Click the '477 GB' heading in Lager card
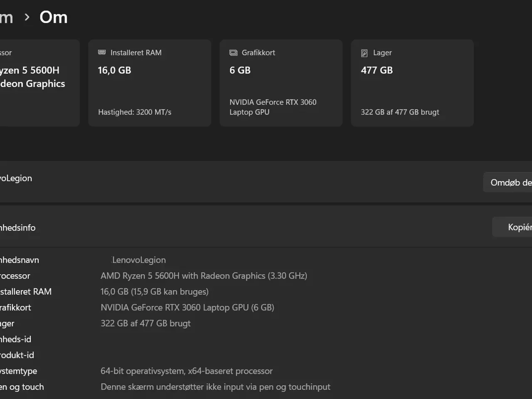 pyautogui.click(x=377, y=70)
